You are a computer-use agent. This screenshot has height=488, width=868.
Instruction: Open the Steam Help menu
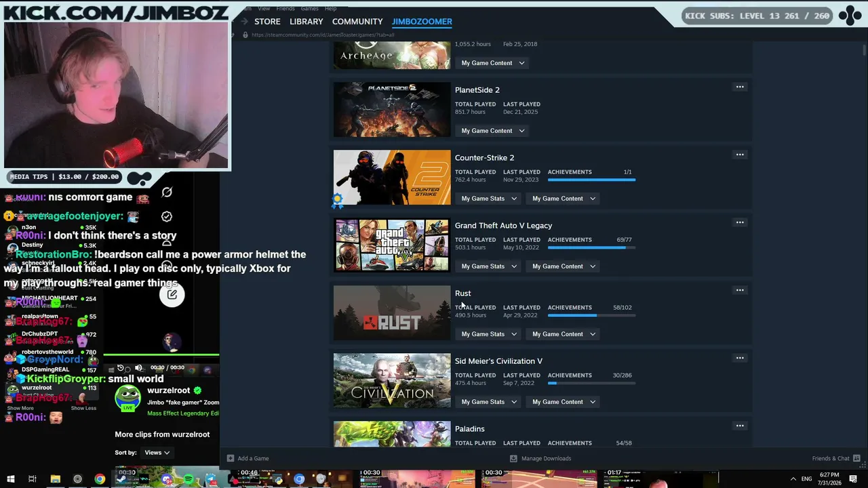(330, 8)
